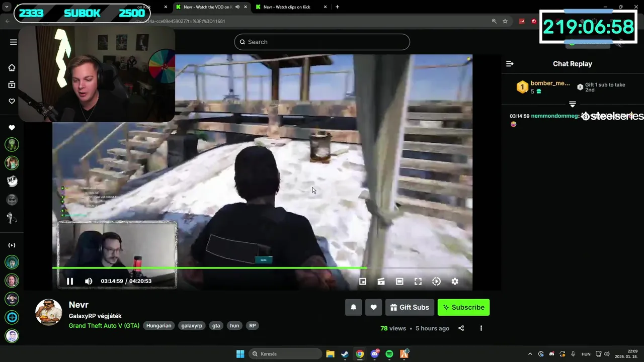Image resolution: width=644 pixels, height=362 pixels.
Task: Open the Grand Theft Auto V category link
Action: tap(104, 326)
